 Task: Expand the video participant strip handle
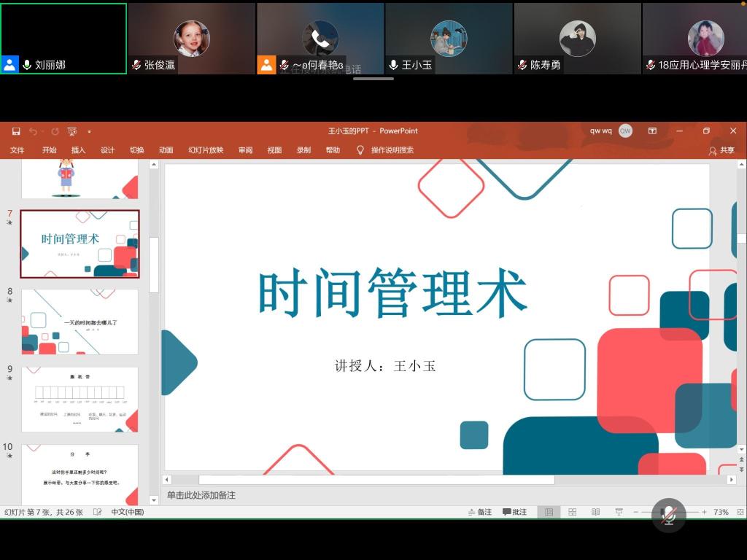373,79
